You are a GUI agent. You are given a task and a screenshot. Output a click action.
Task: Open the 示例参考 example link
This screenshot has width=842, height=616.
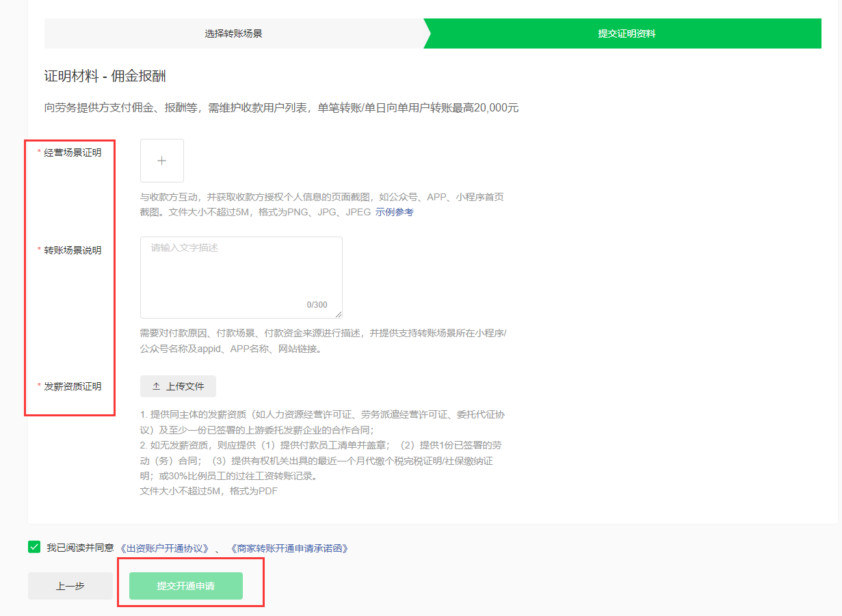[395, 212]
